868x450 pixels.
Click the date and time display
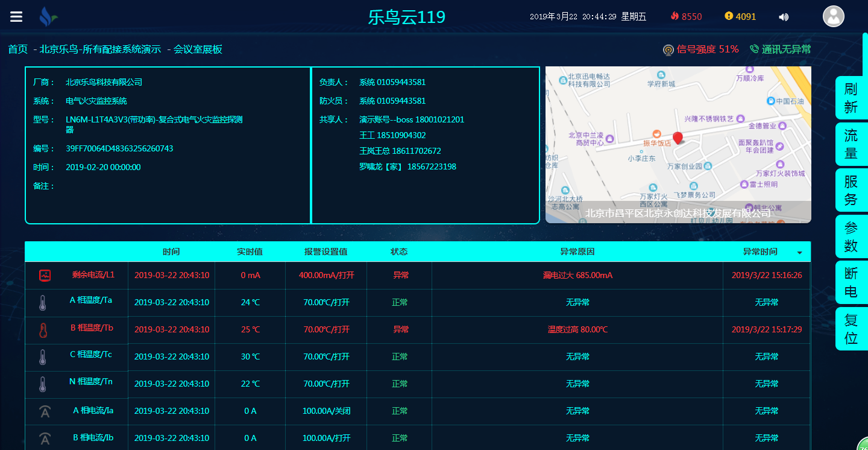click(x=588, y=17)
